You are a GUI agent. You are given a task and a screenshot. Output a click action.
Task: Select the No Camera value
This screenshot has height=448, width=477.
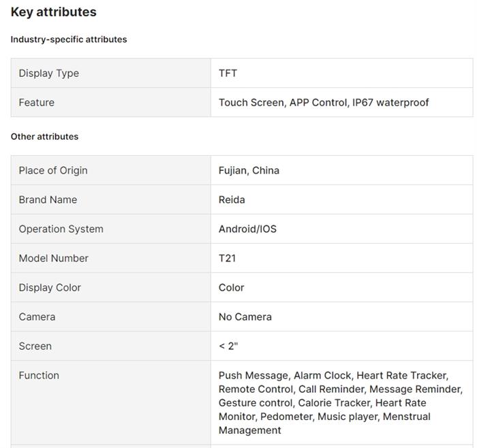pos(245,317)
